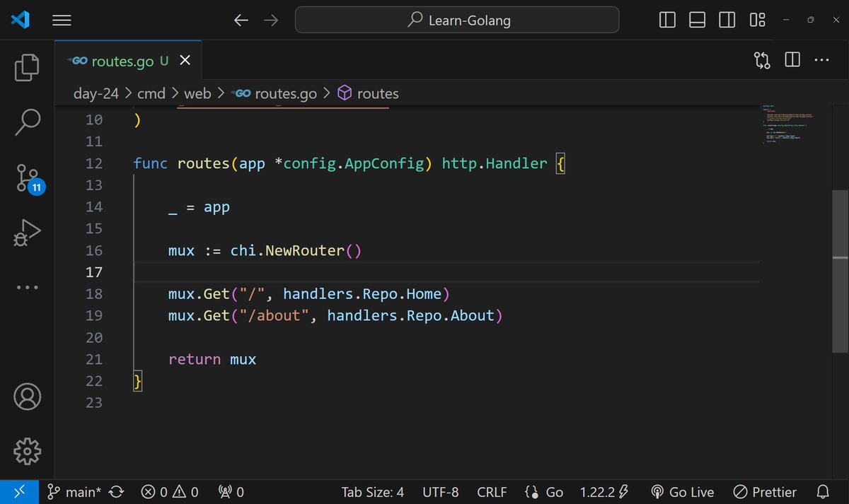Click the code minimap preview
This screenshot has width=849, height=504.
coord(789,125)
